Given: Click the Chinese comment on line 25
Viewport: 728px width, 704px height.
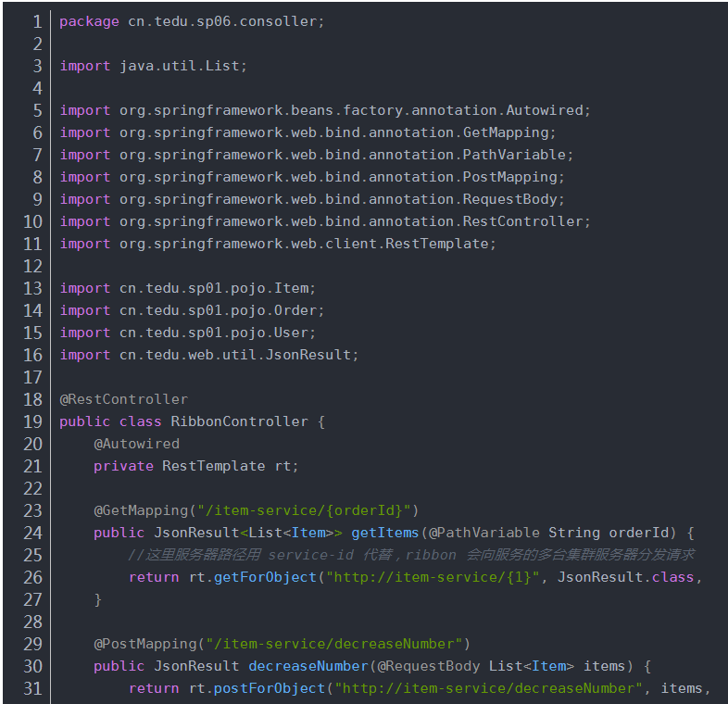Looking at the screenshot, I should pos(411,555).
